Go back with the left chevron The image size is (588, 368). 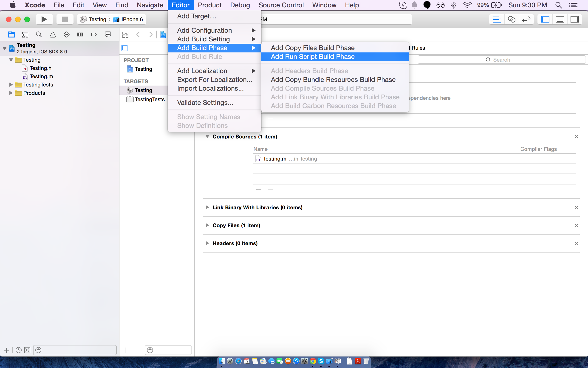point(138,34)
